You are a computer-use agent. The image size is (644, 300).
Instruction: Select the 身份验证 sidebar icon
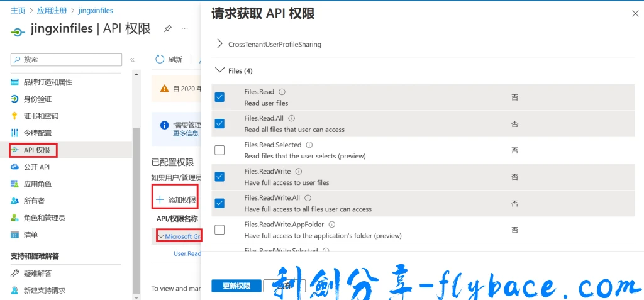pos(15,99)
